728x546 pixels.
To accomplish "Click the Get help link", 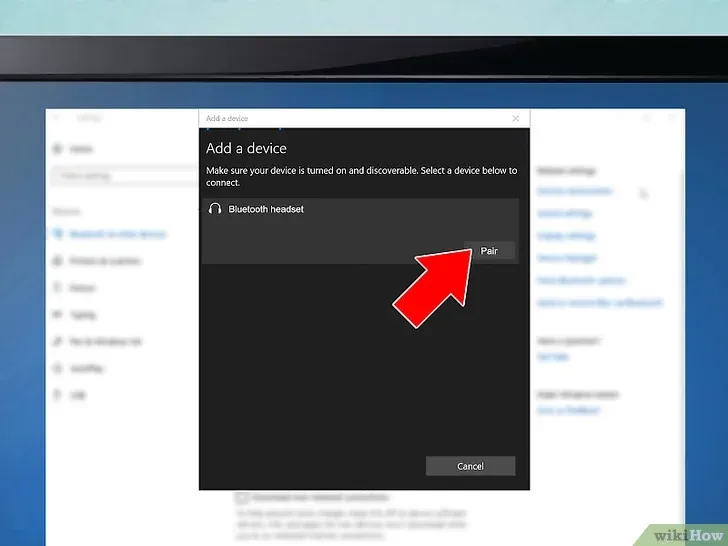I will (x=552, y=357).
